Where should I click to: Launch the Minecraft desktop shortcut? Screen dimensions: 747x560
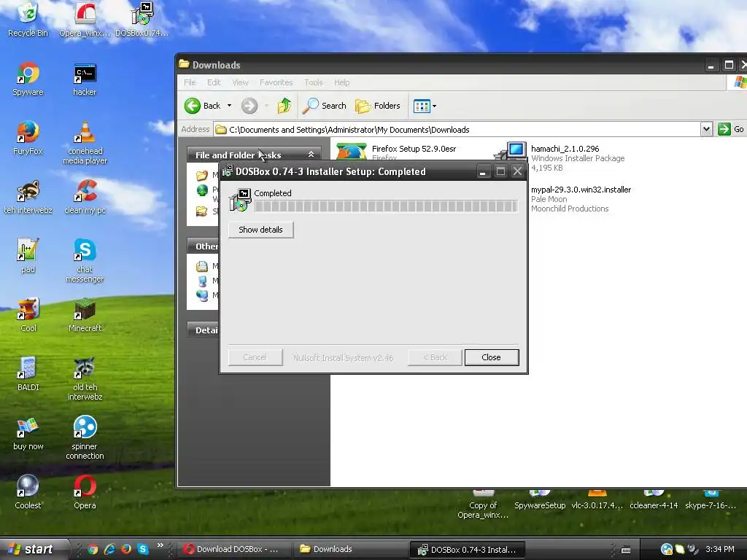[x=85, y=315]
